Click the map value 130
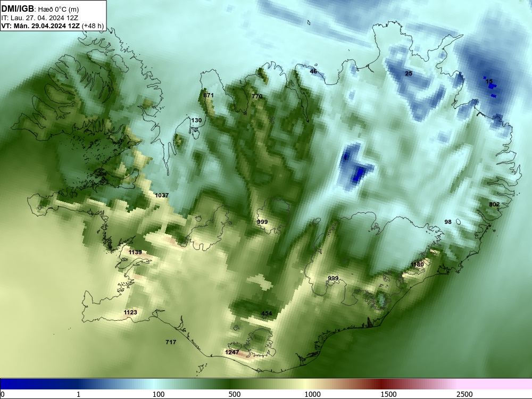The height and width of the screenshot is (399, 532). tap(196, 120)
